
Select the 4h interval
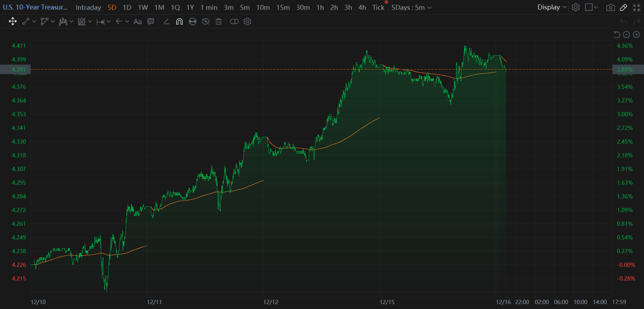[362, 7]
